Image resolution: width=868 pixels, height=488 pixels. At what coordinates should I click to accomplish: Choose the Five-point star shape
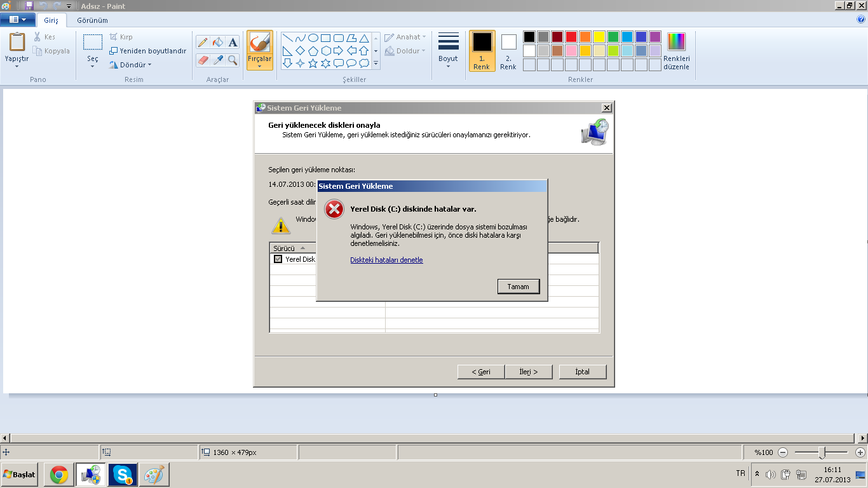(313, 63)
